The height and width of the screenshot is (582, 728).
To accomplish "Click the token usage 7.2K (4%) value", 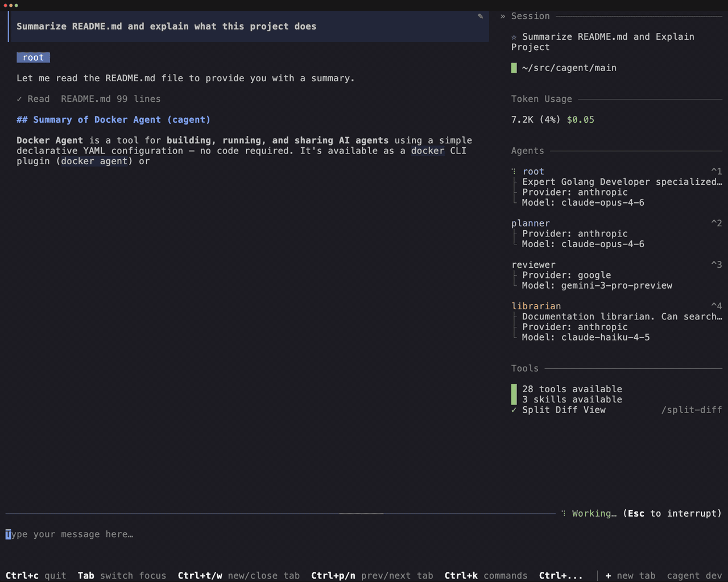I will point(536,120).
